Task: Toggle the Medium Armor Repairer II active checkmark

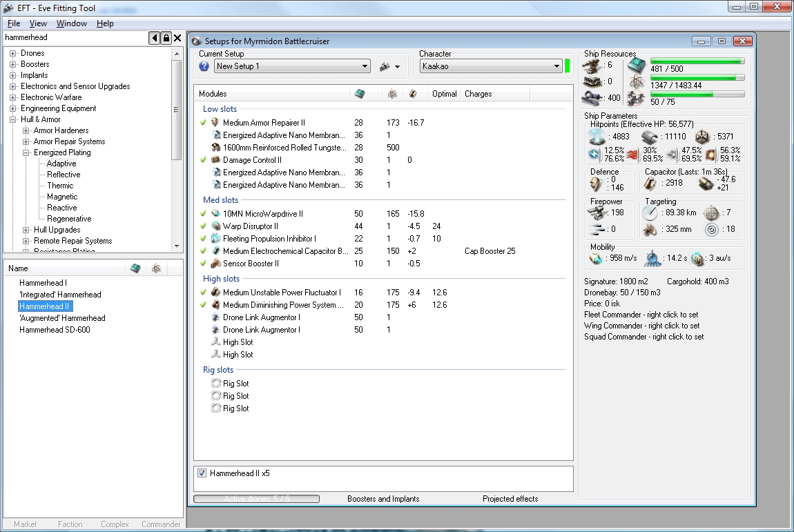Action: [x=203, y=123]
